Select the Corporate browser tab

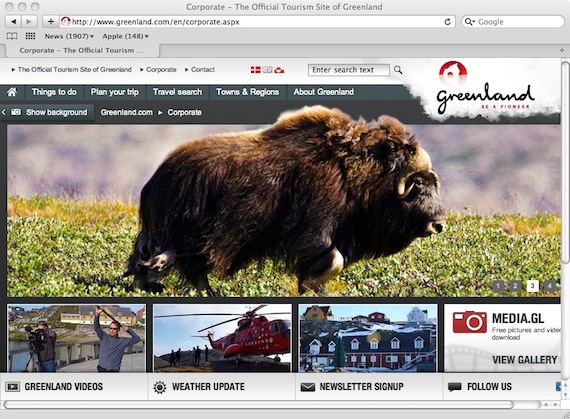(x=81, y=51)
